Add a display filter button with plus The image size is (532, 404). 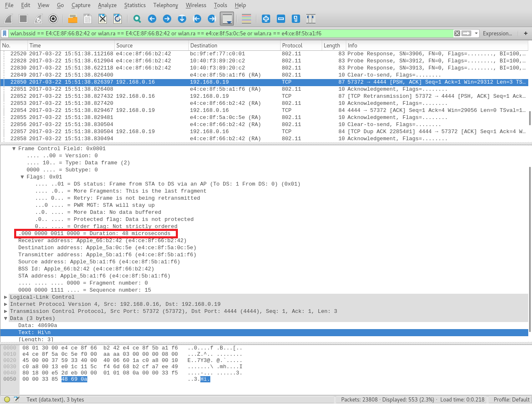pyautogui.click(x=526, y=33)
